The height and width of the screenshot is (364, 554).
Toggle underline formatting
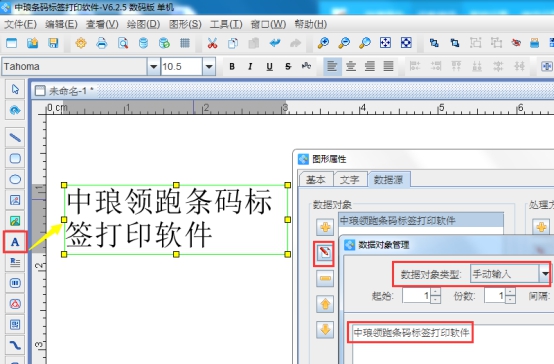[269, 66]
